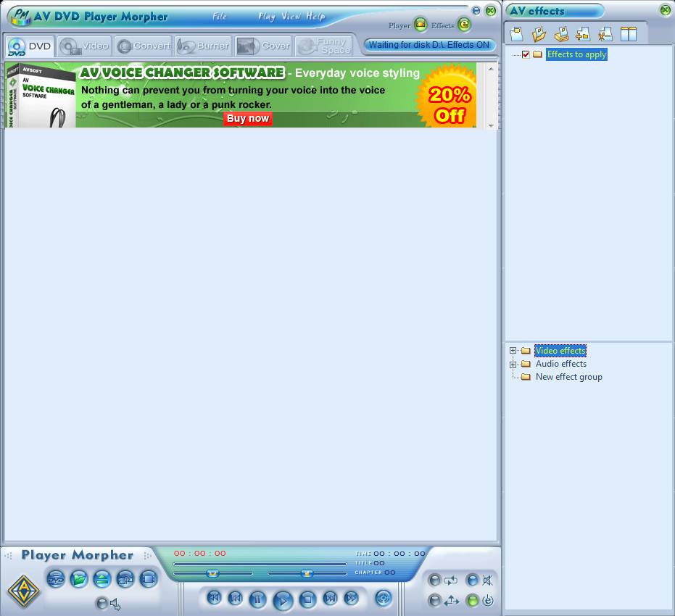Select the Audio effects tree item
This screenshot has height=616, width=675.
click(x=561, y=364)
